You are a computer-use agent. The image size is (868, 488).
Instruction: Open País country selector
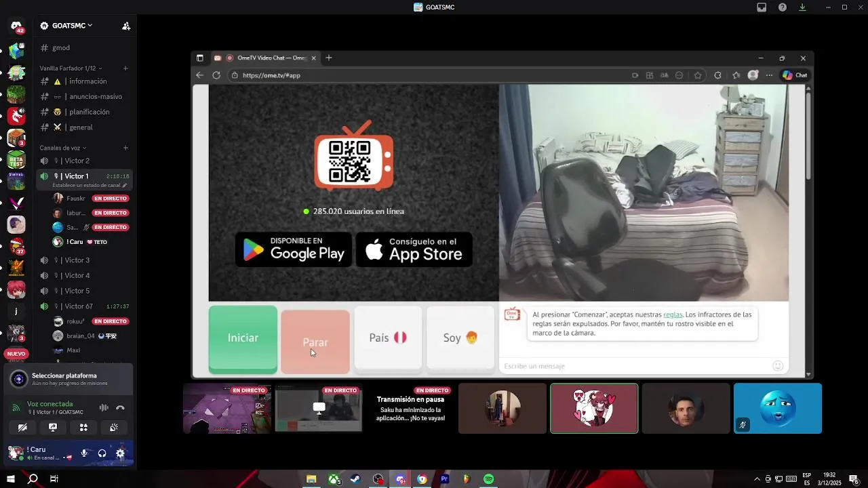[388, 338]
